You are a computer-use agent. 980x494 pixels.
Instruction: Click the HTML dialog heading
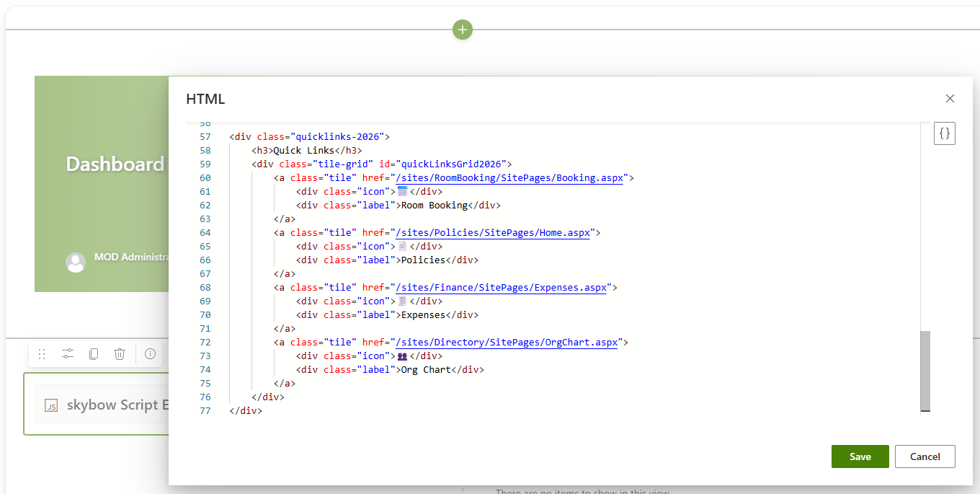tap(205, 100)
